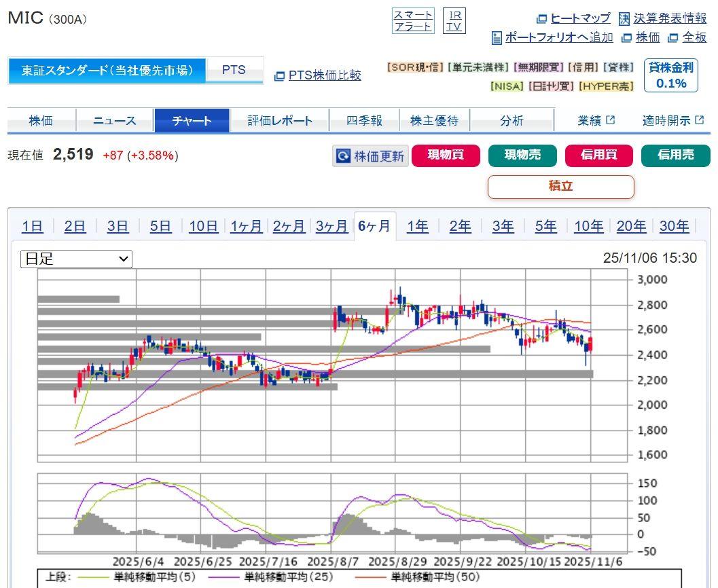Click the add-to-portfolio document icon
Image resolution: width=718 pixels, height=588 pixels.
(x=497, y=38)
